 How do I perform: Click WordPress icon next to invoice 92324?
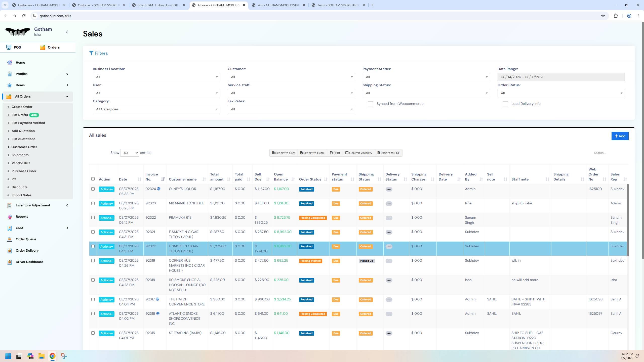point(159,189)
